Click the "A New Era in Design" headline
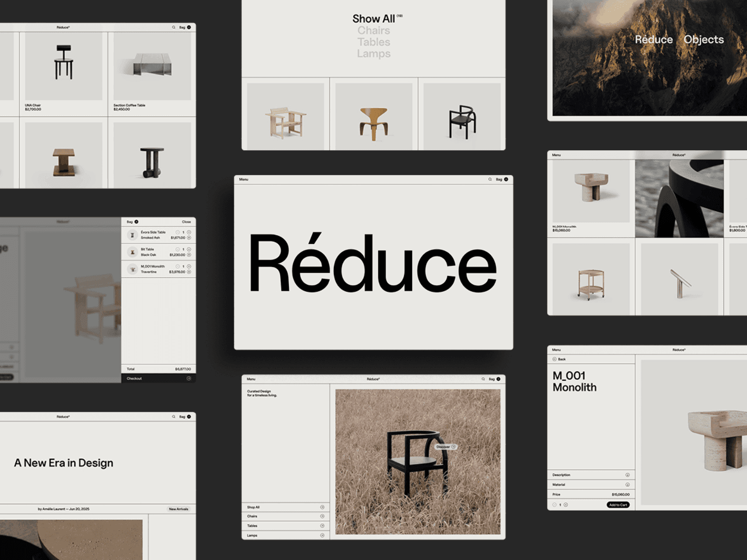The image size is (747, 560). 63,463
